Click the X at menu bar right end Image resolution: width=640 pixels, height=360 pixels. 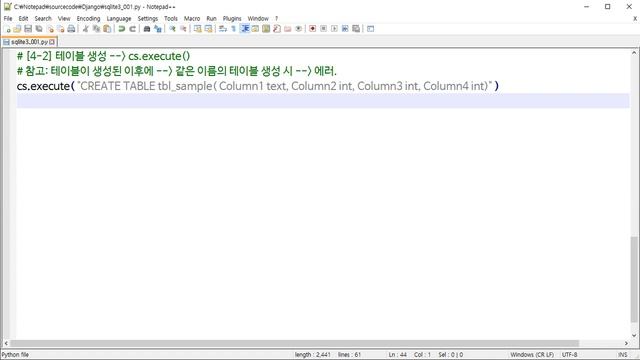(x=635, y=19)
